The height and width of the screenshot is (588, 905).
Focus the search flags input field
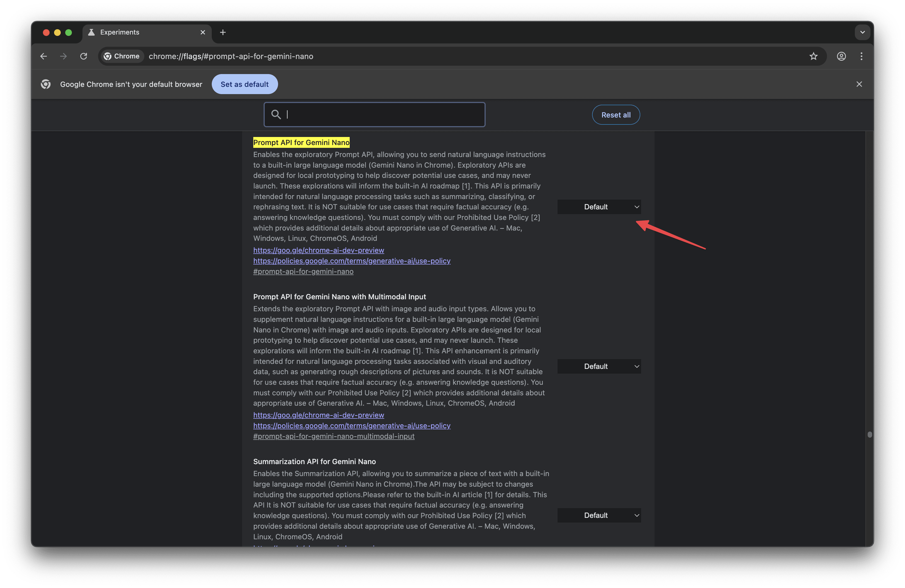(374, 114)
